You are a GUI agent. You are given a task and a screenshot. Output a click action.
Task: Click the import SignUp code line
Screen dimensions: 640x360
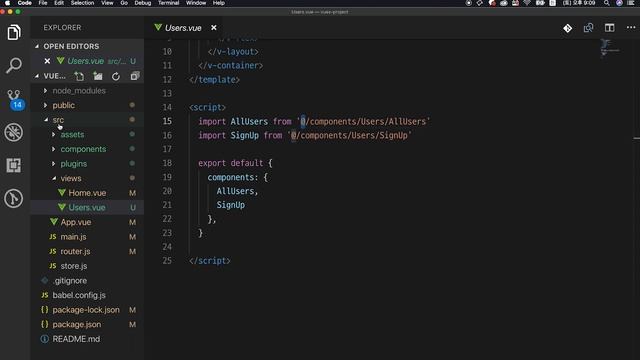(x=305, y=136)
